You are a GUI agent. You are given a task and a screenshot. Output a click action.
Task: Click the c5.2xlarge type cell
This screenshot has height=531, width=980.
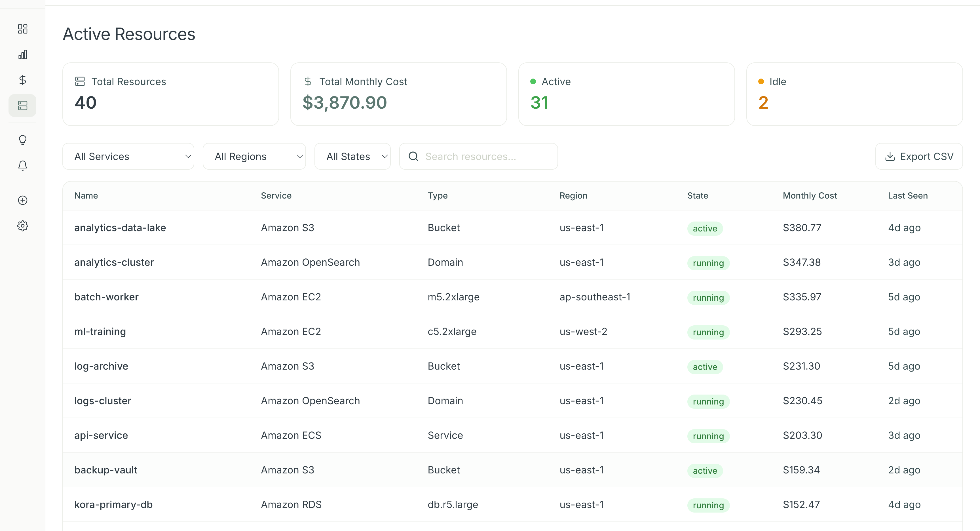452,332
